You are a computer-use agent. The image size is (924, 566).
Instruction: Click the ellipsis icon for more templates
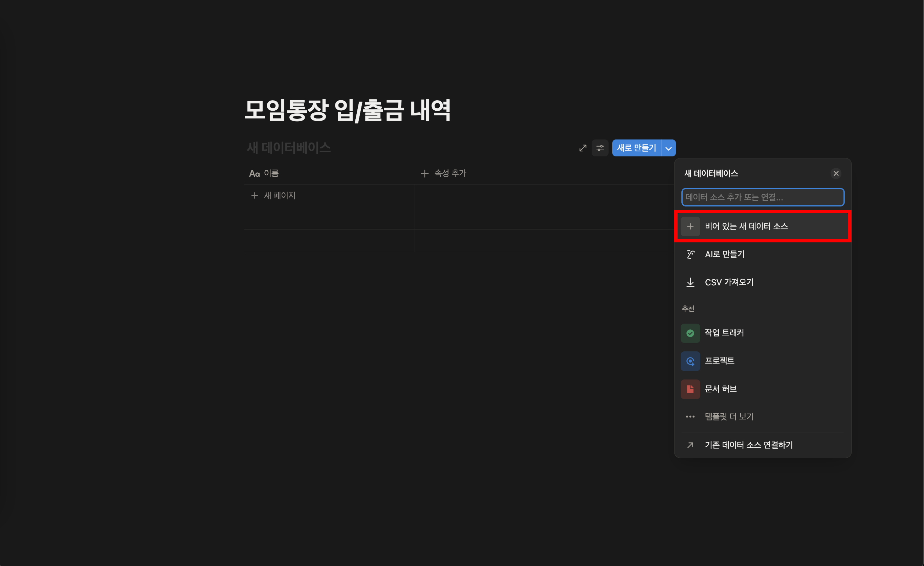click(x=690, y=416)
